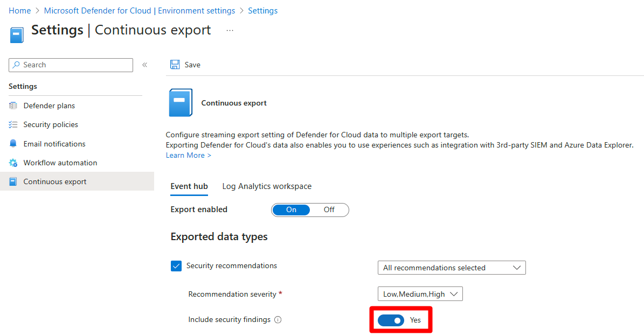This screenshot has height=336, width=644.
Task: Click the ellipsis next to Continuous export title
Action: 230,30
